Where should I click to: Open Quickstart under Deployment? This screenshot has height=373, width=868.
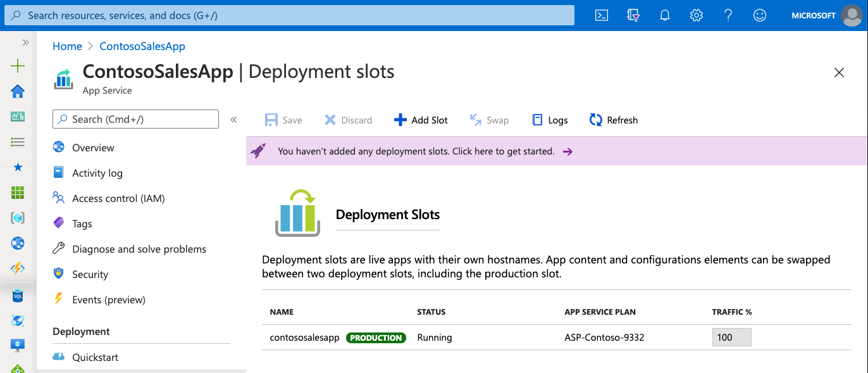(95, 357)
